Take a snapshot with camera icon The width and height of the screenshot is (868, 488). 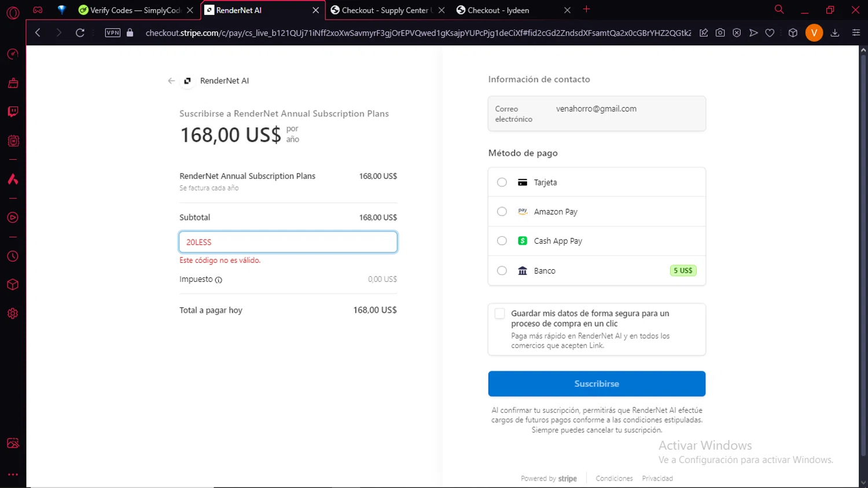tap(720, 33)
